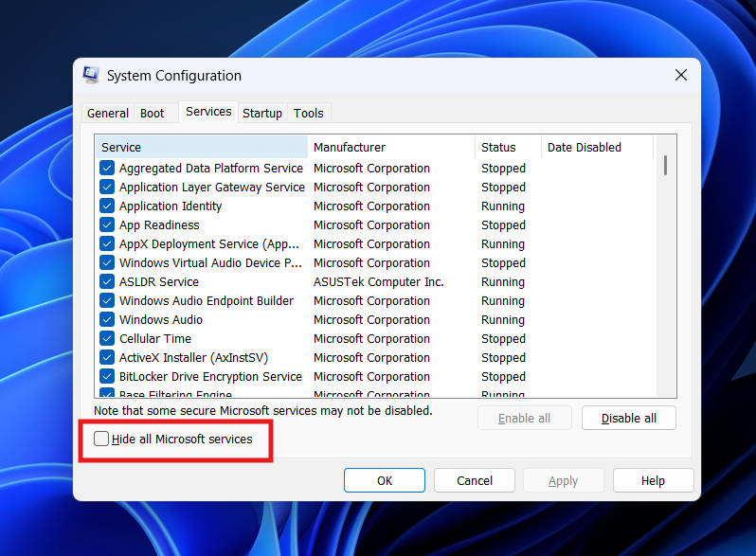This screenshot has height=556, width=756.
Task: Select the 'App Readiness' service name
Action: click(159, 225)
